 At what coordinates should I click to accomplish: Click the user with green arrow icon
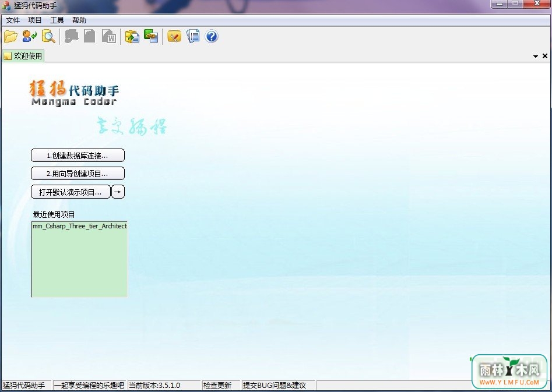(30, 36)
